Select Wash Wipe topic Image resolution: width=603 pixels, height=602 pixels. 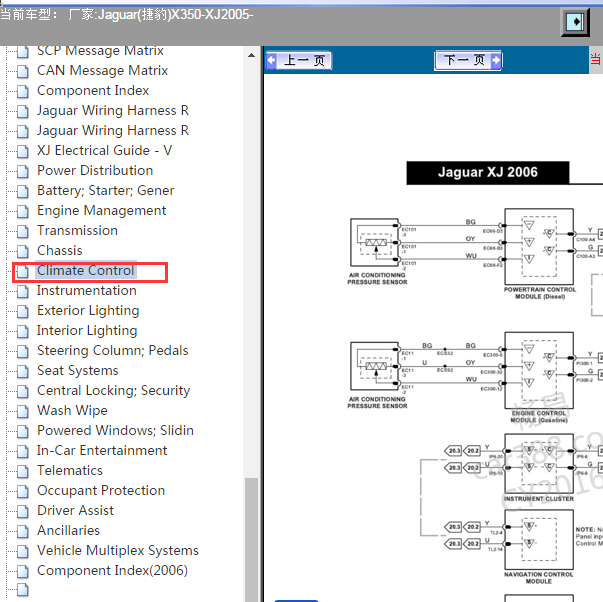click(72, 410)
